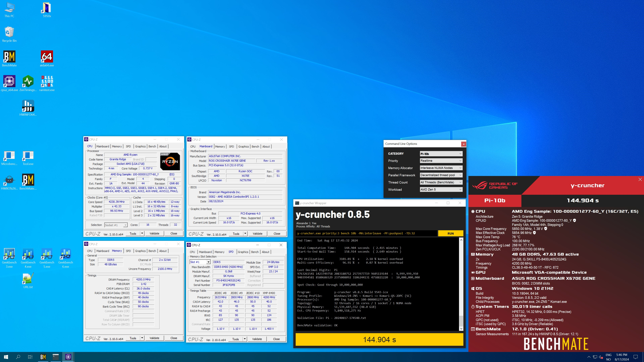Click scroll-down arrow in y-cruncher output
The image size is (644, 362).
coord(461,329)
